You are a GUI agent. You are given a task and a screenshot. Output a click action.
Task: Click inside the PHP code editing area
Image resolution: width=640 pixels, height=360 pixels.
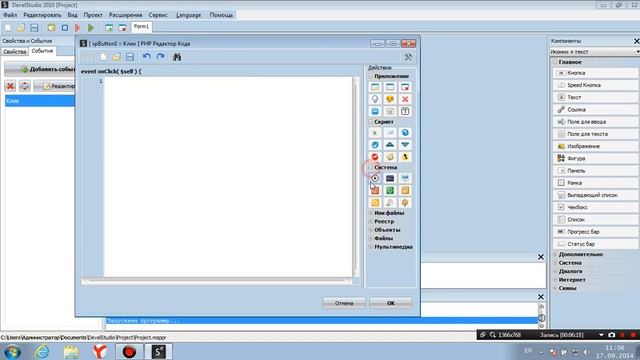click(228, 177)
